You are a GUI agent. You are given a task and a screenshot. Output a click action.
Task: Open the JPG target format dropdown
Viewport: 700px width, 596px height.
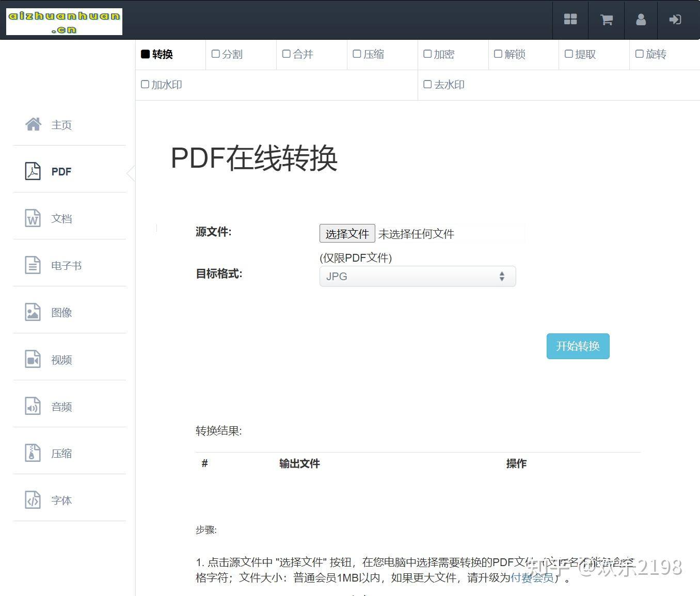[418, 276]
